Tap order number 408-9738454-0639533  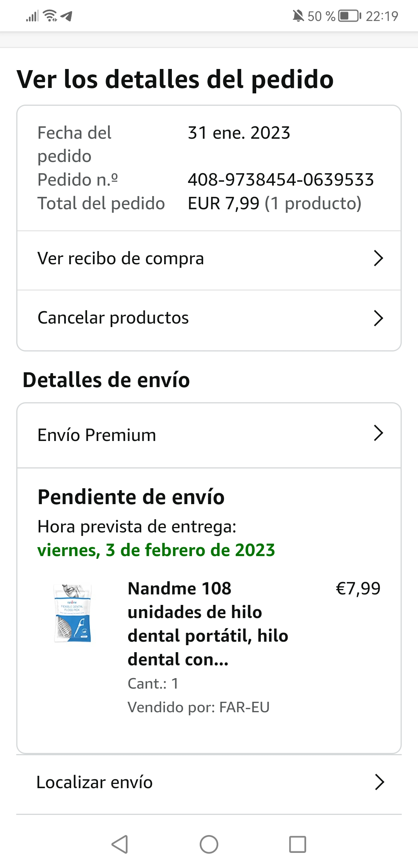point(281,179)
